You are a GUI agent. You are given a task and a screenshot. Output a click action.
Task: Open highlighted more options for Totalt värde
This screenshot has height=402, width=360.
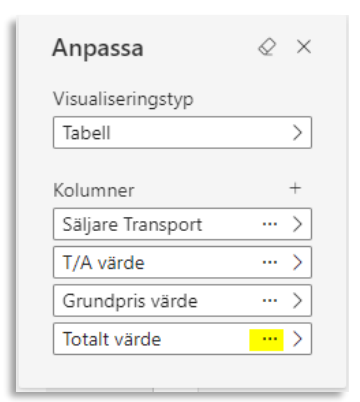pyautogui.click(x=266, y=340)
